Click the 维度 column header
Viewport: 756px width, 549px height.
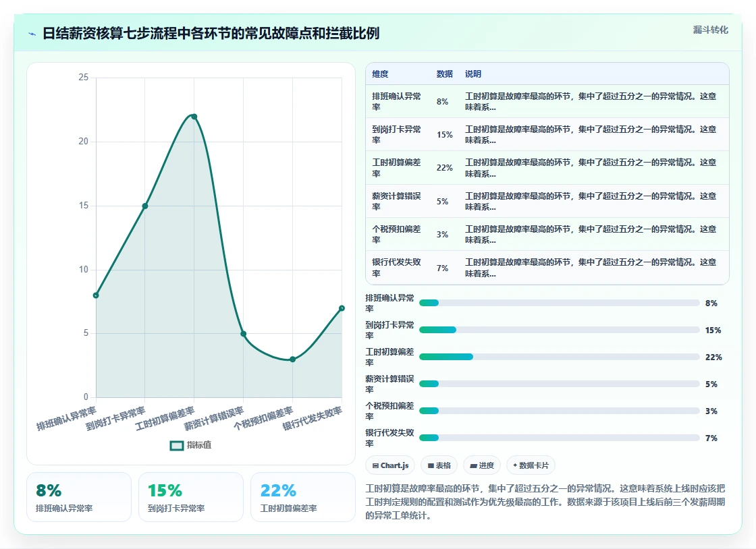coord(380,74)
